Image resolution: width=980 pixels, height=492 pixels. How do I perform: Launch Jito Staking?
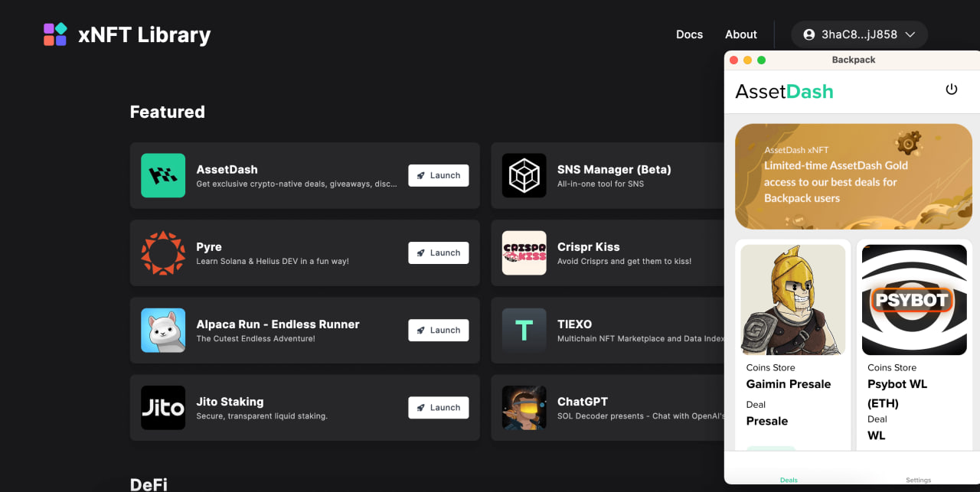pos(439,407)
